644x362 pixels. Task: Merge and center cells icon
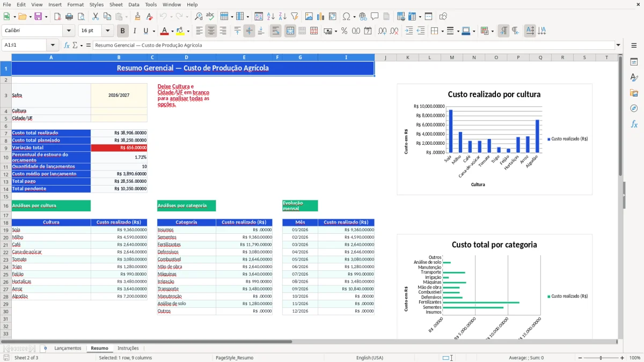tap(290, 31)
